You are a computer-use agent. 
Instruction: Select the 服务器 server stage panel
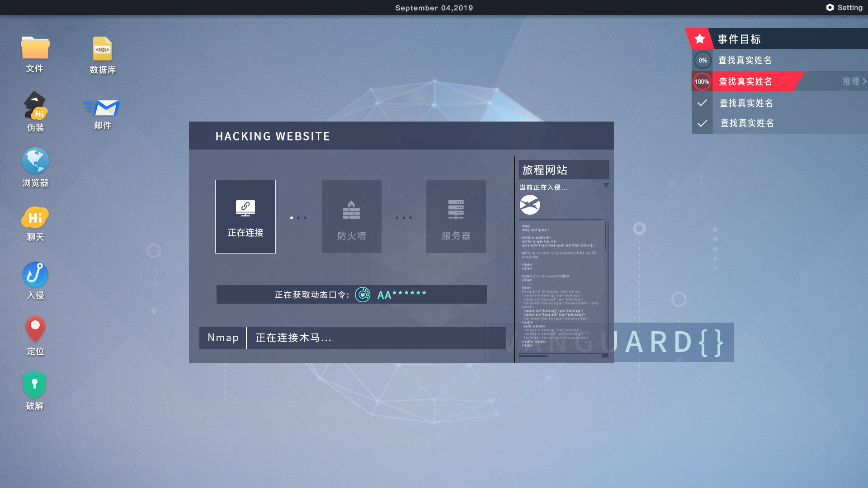(456, 216)
